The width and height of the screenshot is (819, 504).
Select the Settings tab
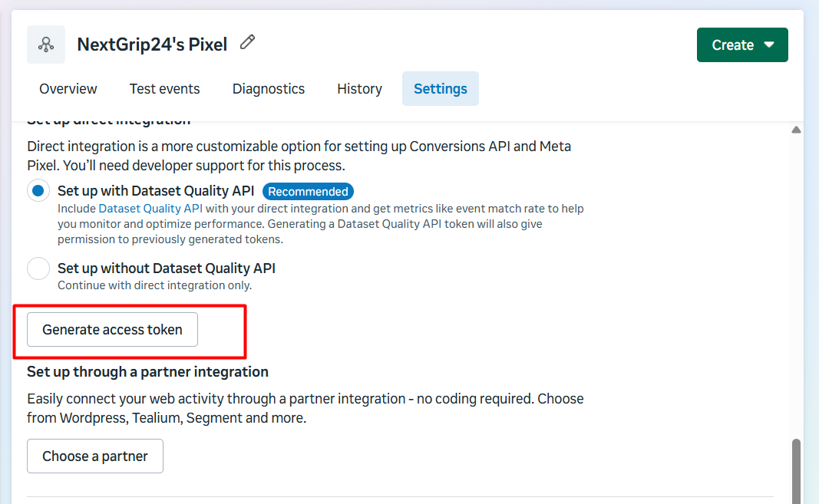(x=441, y=89)
